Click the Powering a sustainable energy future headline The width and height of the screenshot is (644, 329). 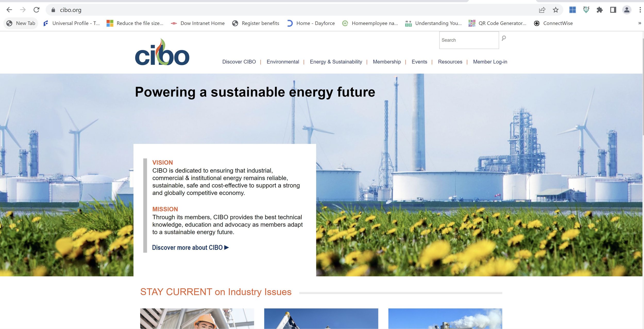tap(255, 92)
